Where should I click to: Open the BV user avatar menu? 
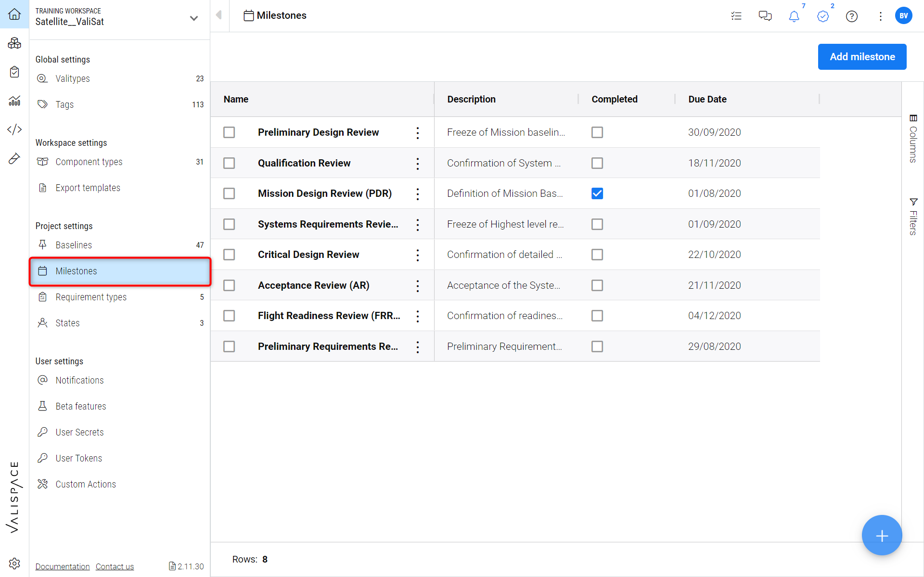904,15
